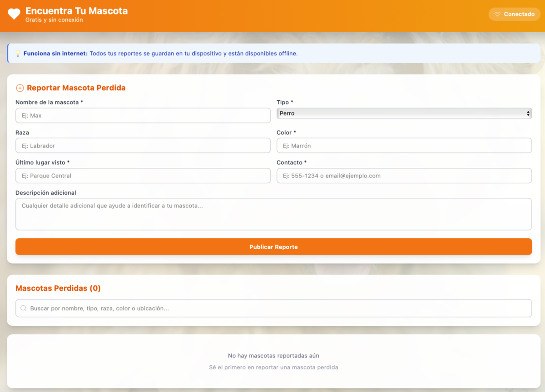This screenshot has width=545, height=392.
Task: Click the Descripción adicional label
Action: [46, 193]
